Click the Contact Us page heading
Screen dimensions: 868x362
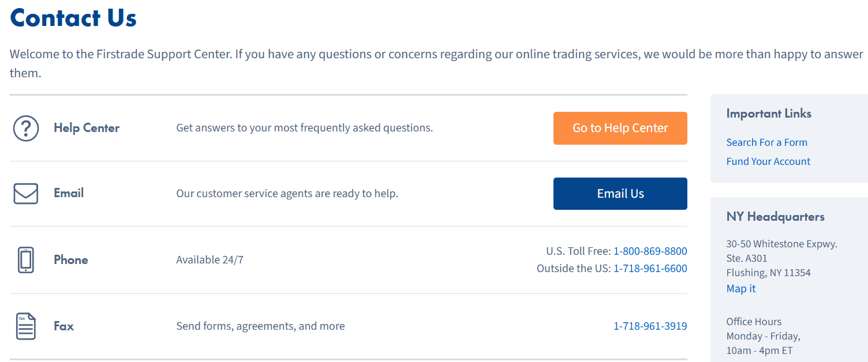click(x=73, y=18)
